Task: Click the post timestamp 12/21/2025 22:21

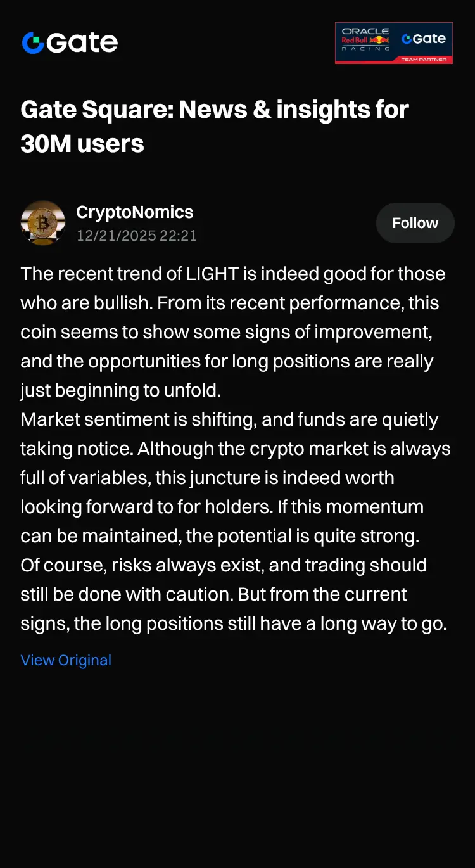Action: (x=136, y=236)
